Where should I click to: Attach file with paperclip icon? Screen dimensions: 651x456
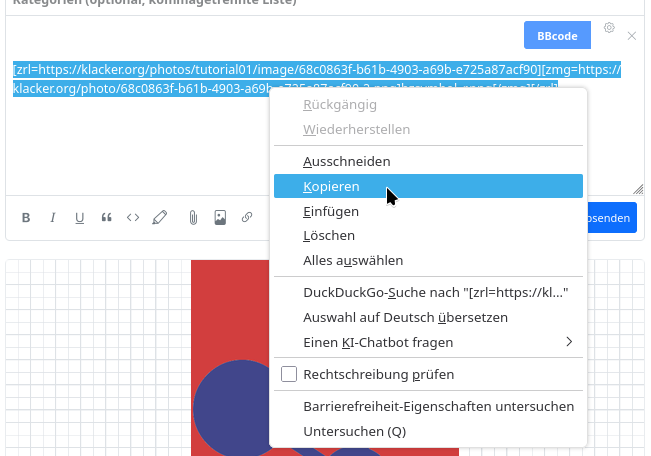tap(193, 218)
